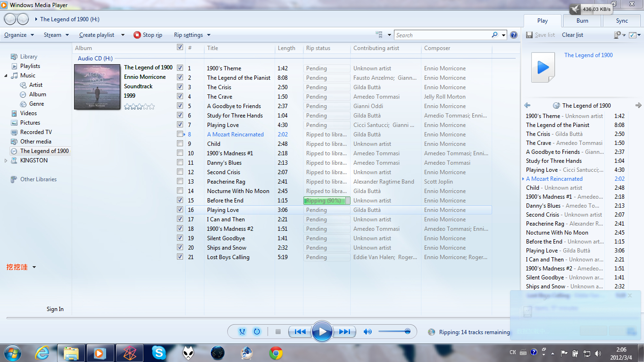The height and width of the screenshot is (362, 644).
Task: Open the Stream dropdown menu
Action: pos(56,35)
